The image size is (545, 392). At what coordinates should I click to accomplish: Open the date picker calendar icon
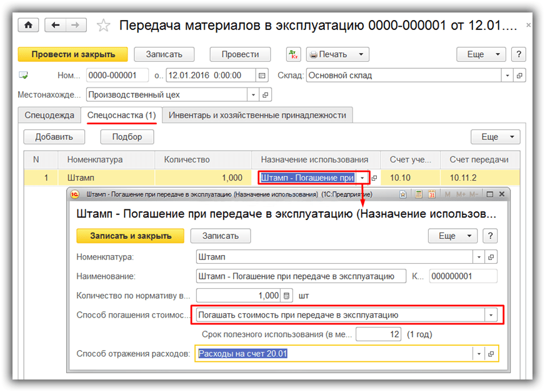tap(262, 76)
